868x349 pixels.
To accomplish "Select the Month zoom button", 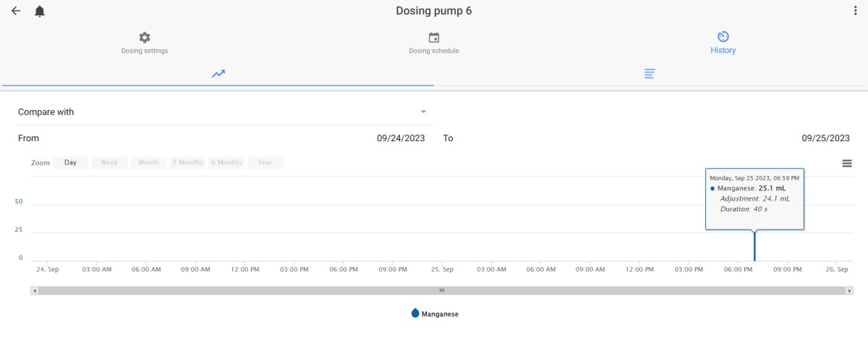I will click(x=148, y=163).
